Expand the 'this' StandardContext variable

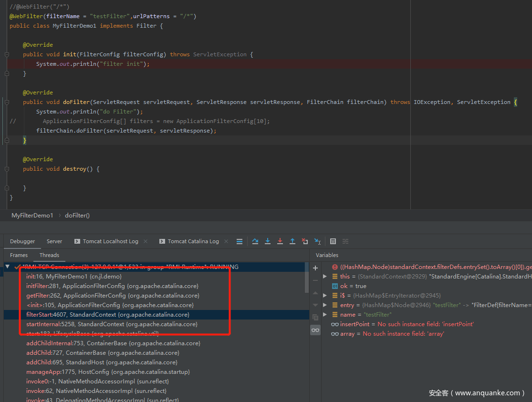(x=325, y=277)
